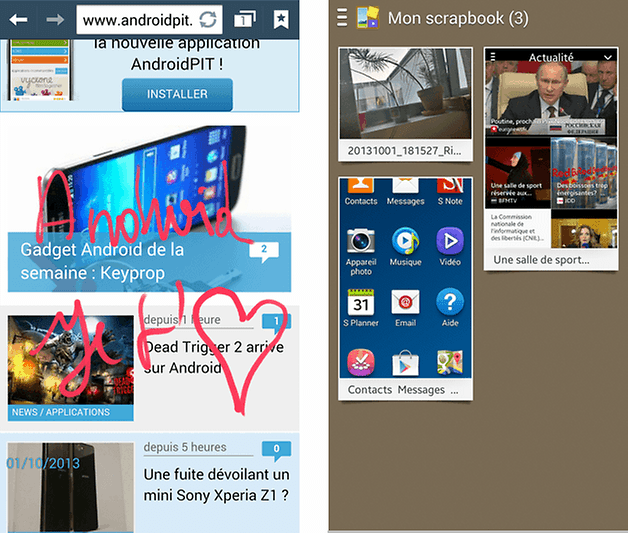Tap the Mon scrapbook (3) title

458,18
